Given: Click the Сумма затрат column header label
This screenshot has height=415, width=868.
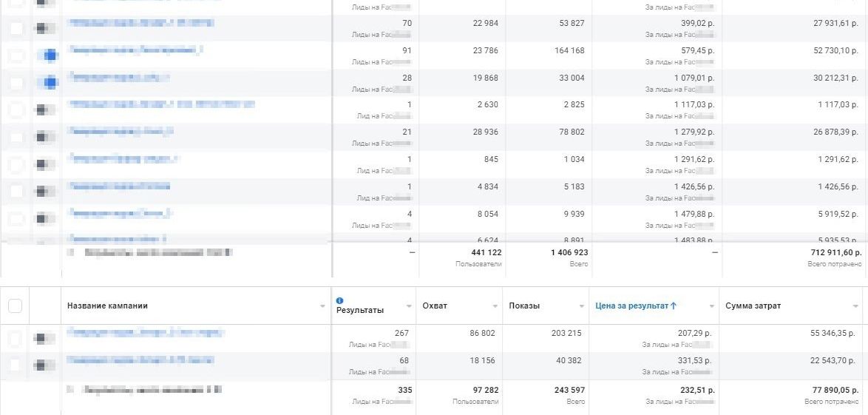Looking at the screenshot, I should (x=753, y=306).
